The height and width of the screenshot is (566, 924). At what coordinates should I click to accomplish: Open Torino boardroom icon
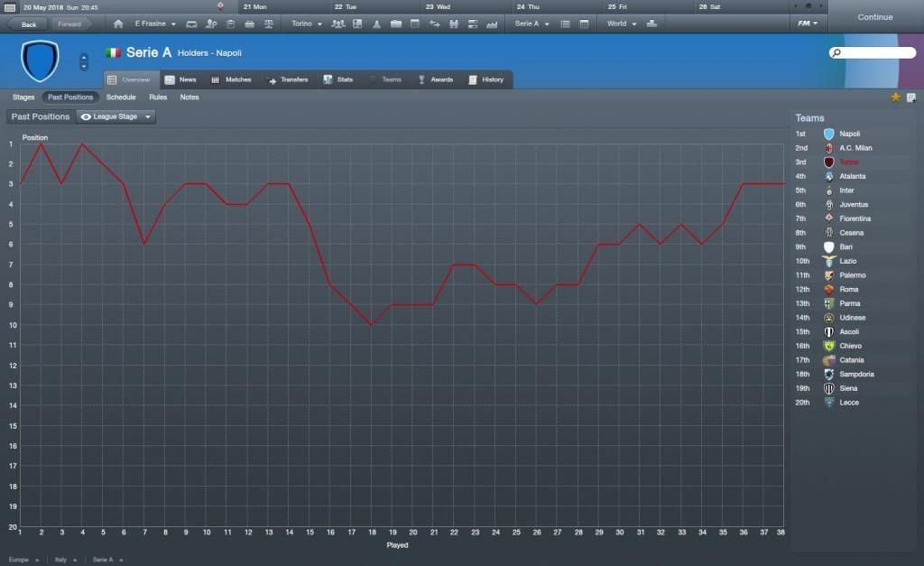coord(473,24)
